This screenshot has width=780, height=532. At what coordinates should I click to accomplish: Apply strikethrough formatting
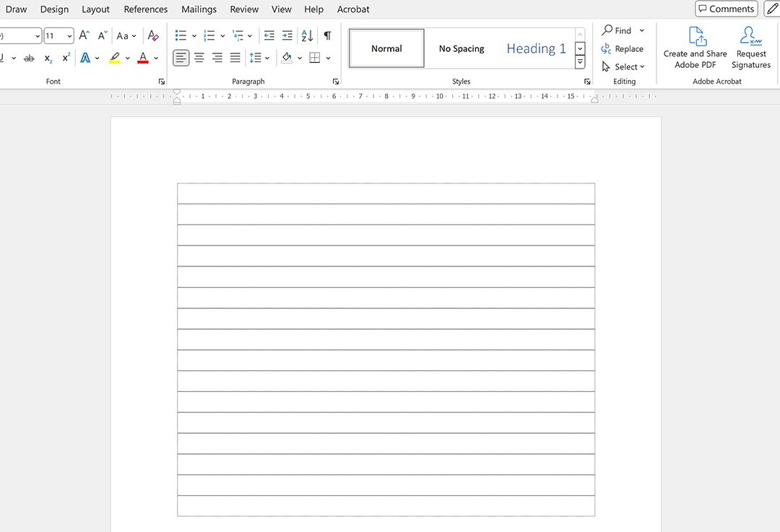click(x=29, y=58)
